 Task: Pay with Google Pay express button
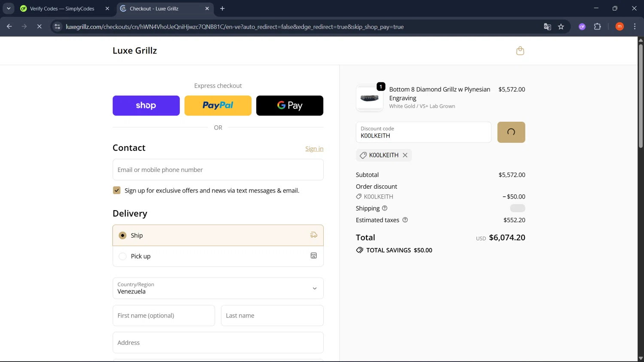coord(290,106)
